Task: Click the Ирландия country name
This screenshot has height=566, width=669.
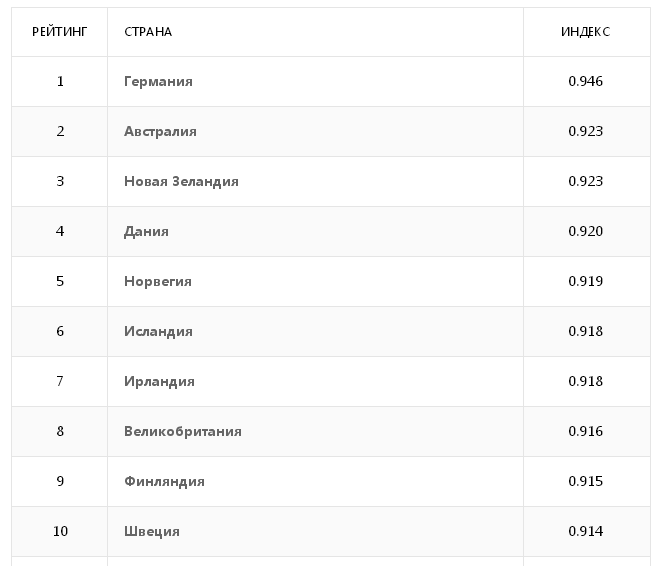Action: [x=160, y=381]
